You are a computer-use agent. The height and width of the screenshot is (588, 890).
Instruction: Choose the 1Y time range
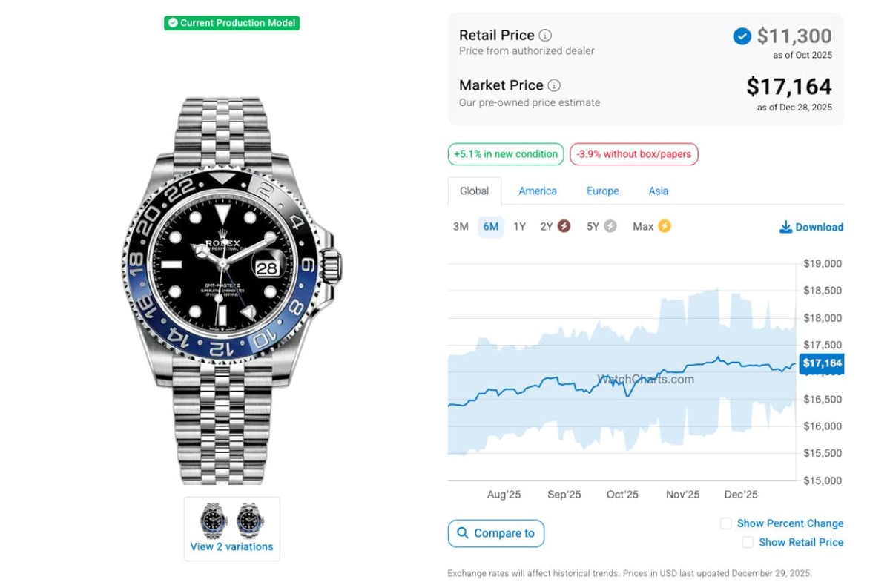519,226
